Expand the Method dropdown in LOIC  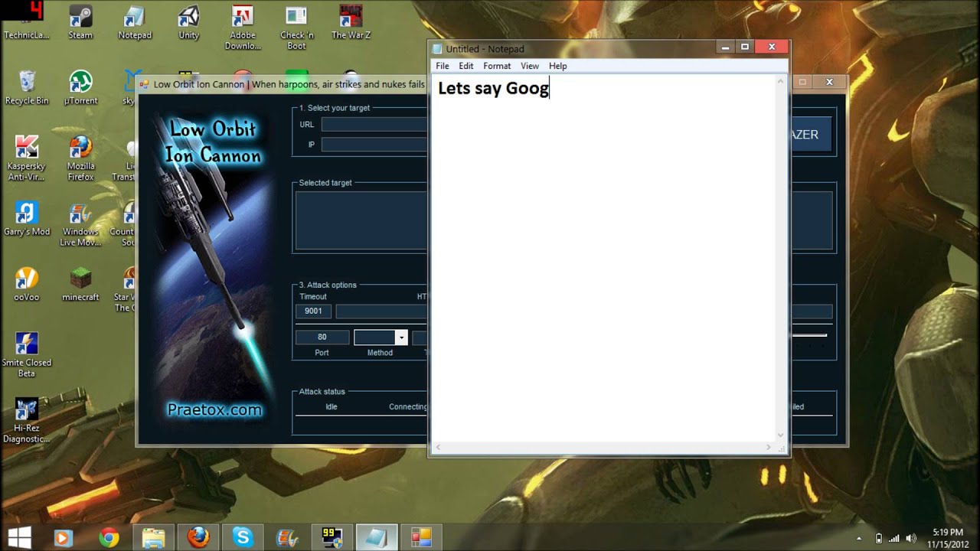click(400, 337)
